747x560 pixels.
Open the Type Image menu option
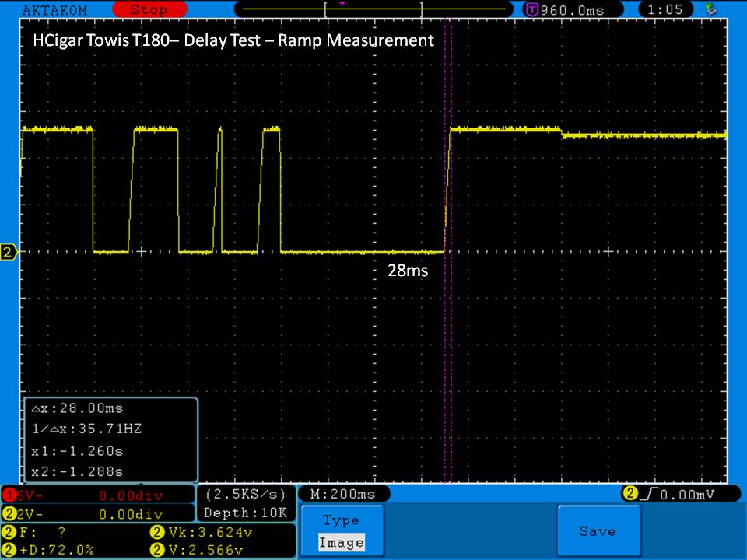click(342, 531)
